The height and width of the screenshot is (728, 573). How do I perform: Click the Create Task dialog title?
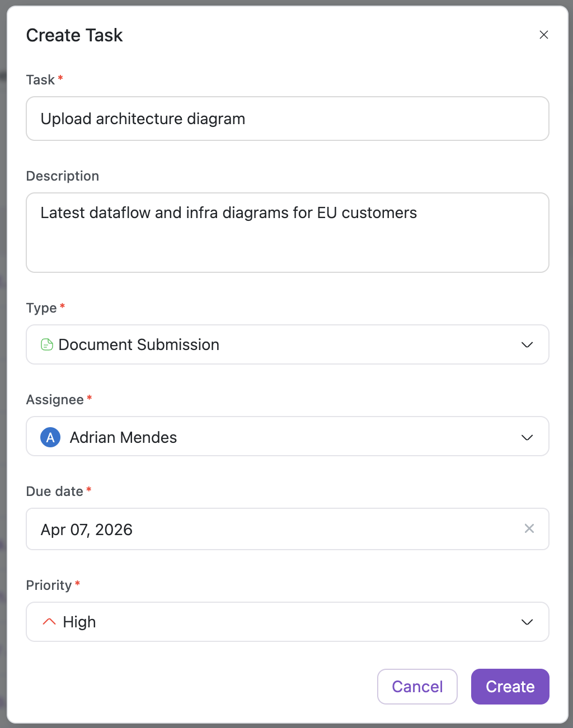click(x=74, y=35)
